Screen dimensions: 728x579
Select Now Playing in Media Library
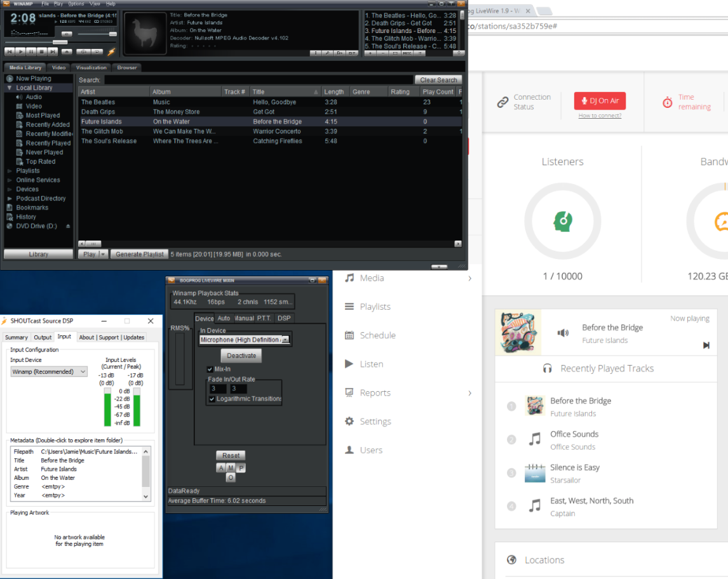(34, 79)
